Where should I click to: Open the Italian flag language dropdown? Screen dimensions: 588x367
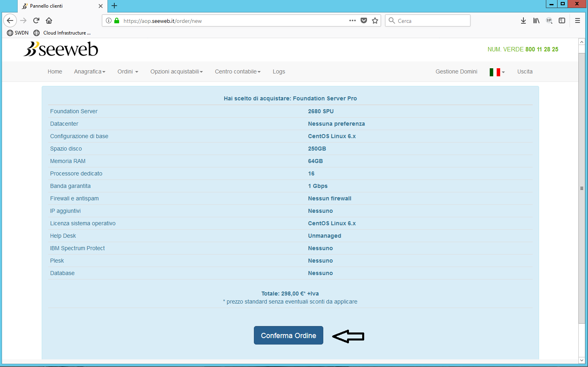[x=497, y=72]
